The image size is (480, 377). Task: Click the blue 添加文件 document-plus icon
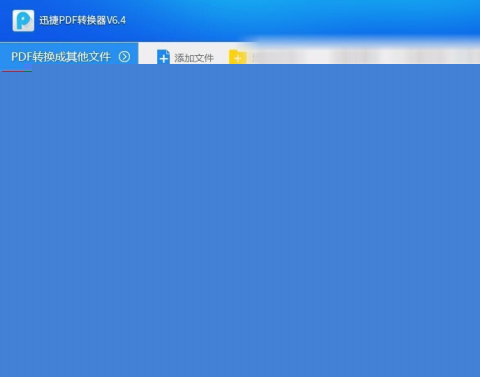click(x=163, y=57)
